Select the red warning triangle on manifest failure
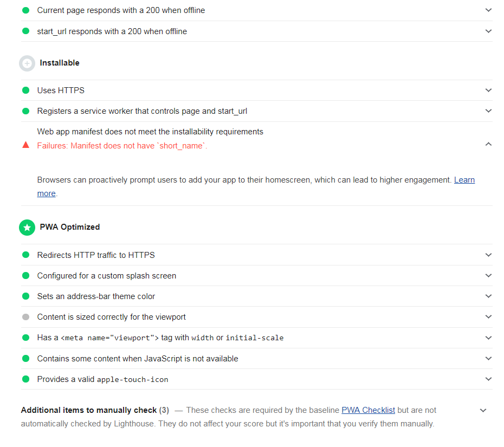 tap(25, 145)
